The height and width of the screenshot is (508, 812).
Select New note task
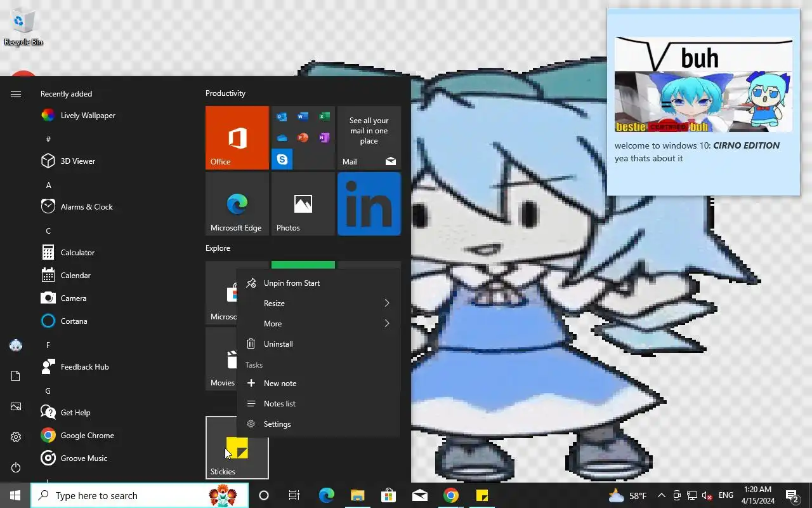[x=318, y=384]
